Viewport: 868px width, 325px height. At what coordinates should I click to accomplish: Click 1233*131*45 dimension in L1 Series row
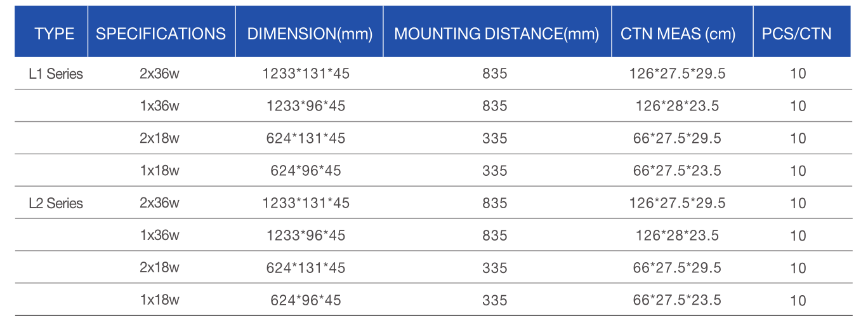click(x=306, y=74)
